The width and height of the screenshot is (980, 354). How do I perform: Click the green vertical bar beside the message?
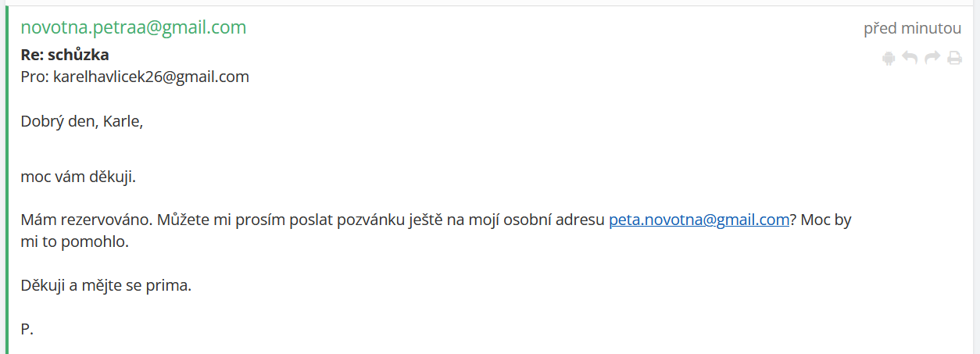tap(7, 180)
